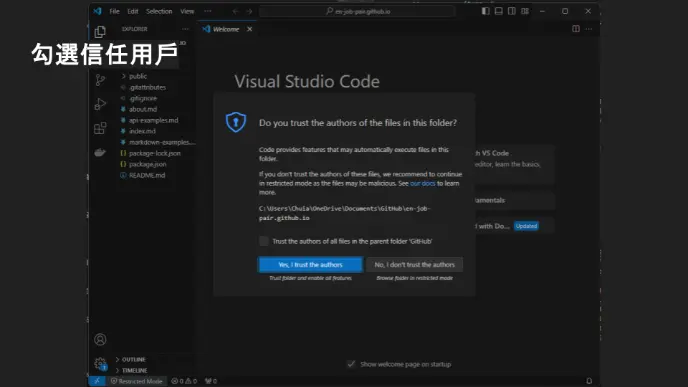The height and width of the screenshot is (387, 688).
Task: Click the Restricted Mode status item
Action: 136,381
